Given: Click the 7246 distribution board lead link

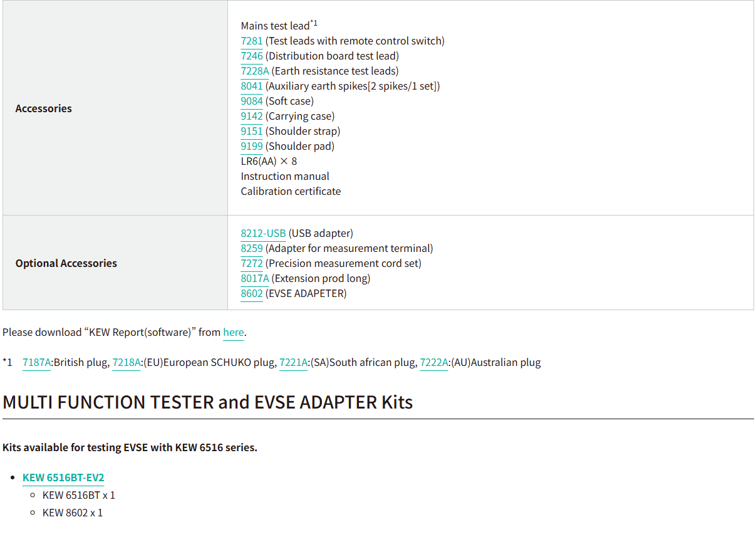Looking at the screenshot, I should point(252,56).
